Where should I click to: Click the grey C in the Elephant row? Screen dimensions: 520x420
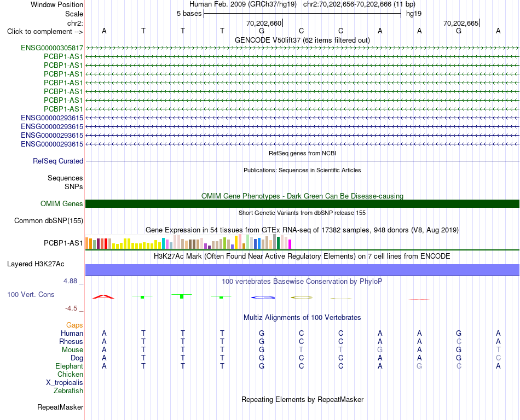coord(459,366)
